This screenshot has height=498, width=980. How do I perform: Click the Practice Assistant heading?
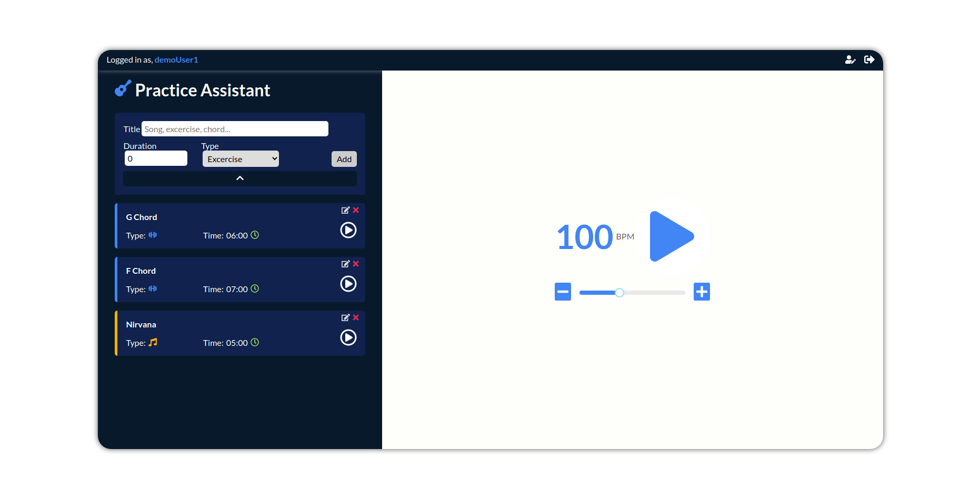(x=203, y=90)
